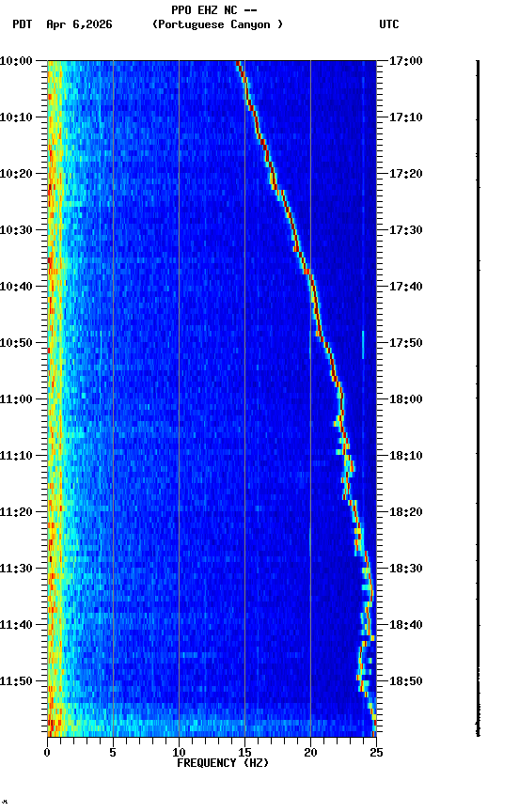Click the seismogram amplitude trace at right

click(x=478, y=398)
